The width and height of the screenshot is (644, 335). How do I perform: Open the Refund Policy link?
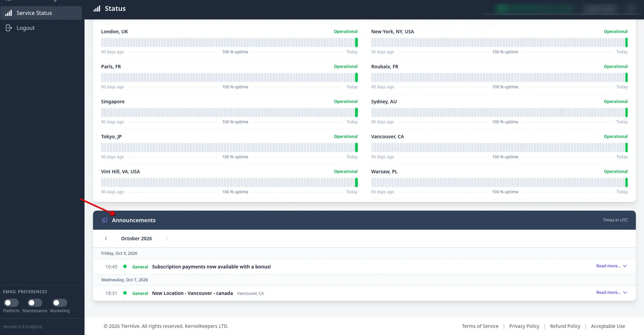click(x=565, y=326)
